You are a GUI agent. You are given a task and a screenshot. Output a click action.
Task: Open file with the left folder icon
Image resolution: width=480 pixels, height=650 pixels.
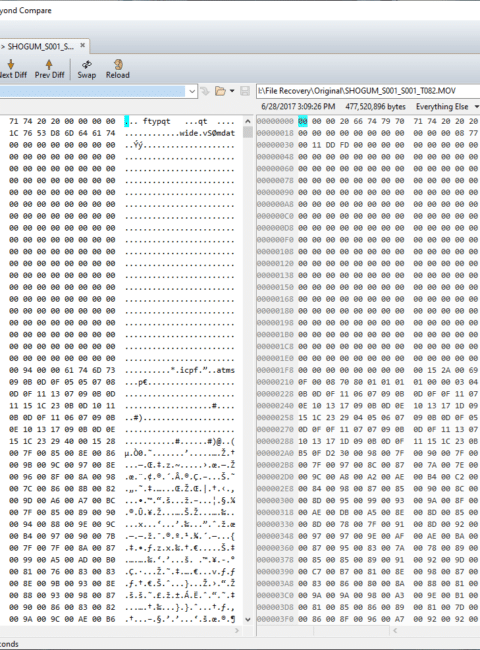220,91
